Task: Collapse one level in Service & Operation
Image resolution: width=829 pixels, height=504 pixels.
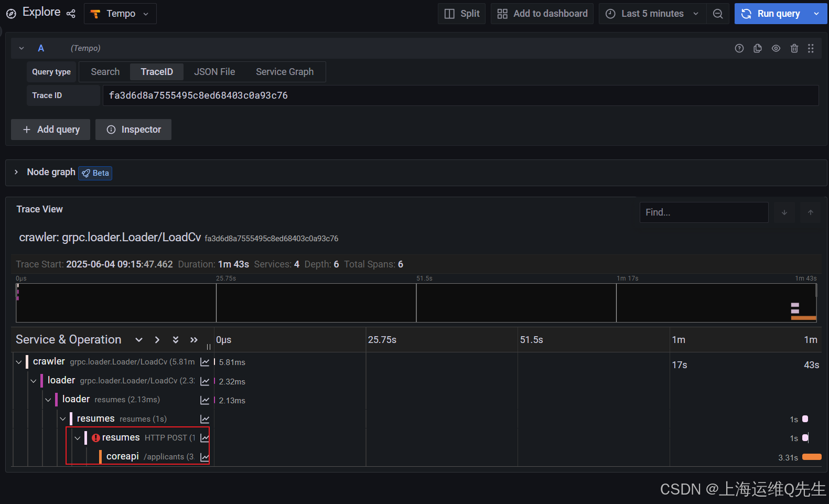Action: pyautogui.click(x=139, y=340)
